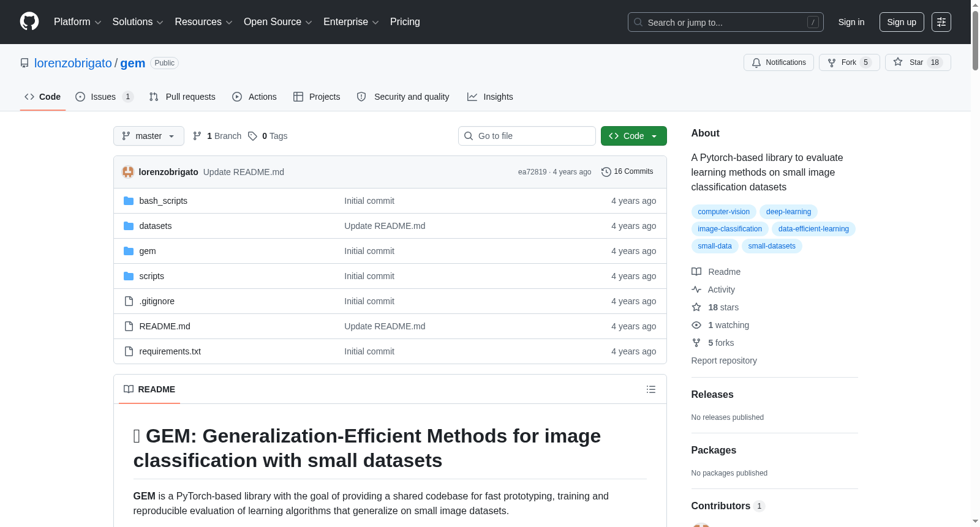Switch to the Issues tab
The image size is (980, 527).
[x=104, y=97]
